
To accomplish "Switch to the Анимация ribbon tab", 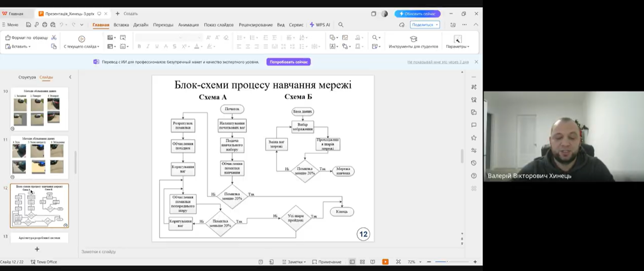I will coord(188,25).
